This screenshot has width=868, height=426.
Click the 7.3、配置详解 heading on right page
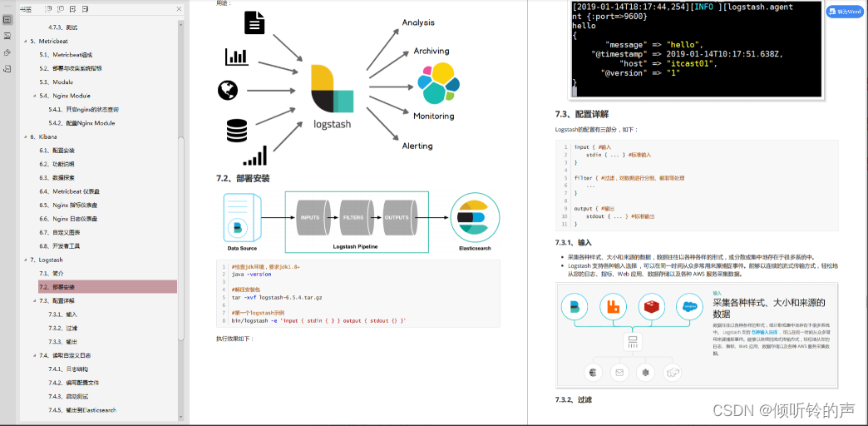coord(582,114)
